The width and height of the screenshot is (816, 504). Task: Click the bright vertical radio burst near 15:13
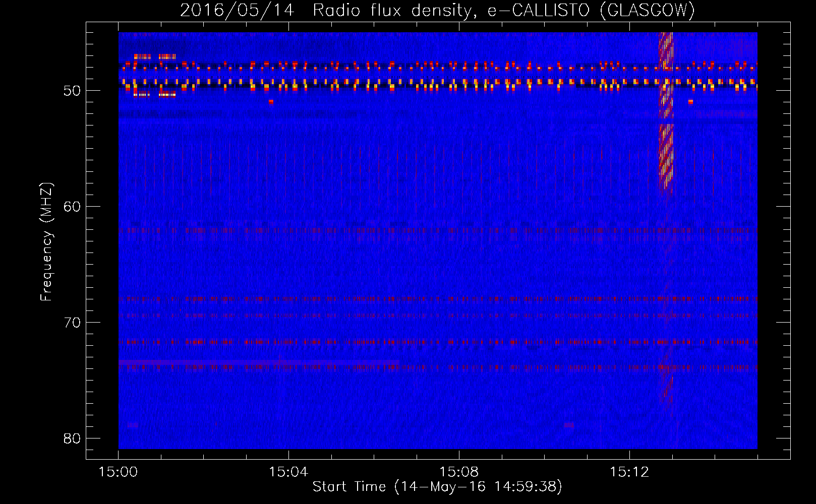tap(666, 113)
